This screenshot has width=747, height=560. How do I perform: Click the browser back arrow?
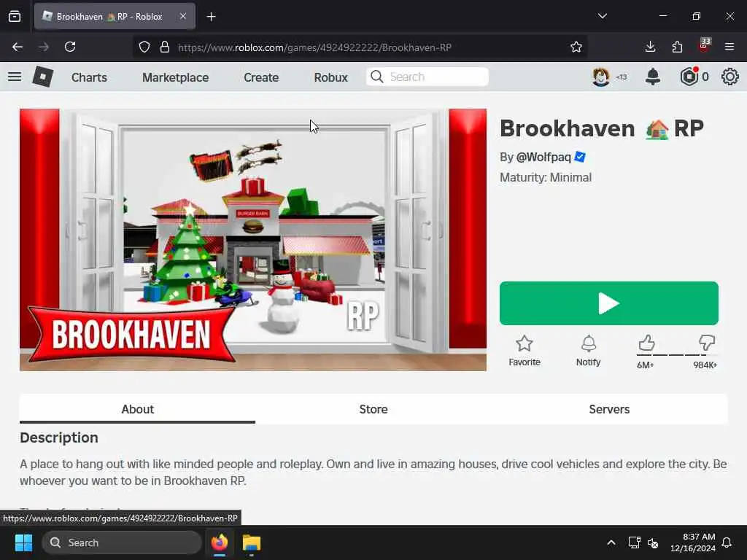coord(18,47)
